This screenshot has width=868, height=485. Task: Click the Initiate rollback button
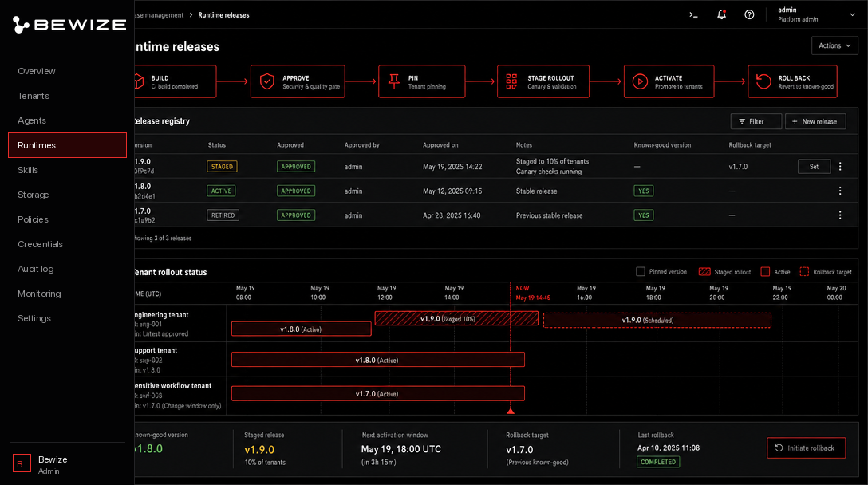pos(806,448)
